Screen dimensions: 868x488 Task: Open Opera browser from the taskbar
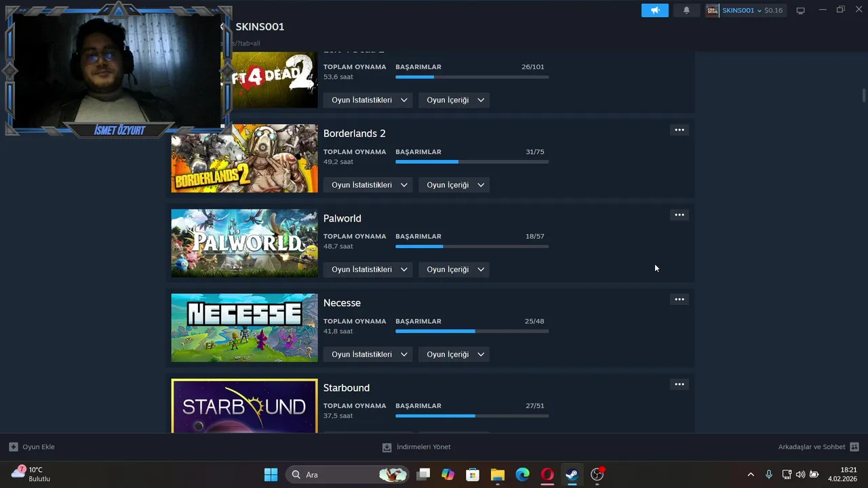pyautogui.click(x=547, y=474)
